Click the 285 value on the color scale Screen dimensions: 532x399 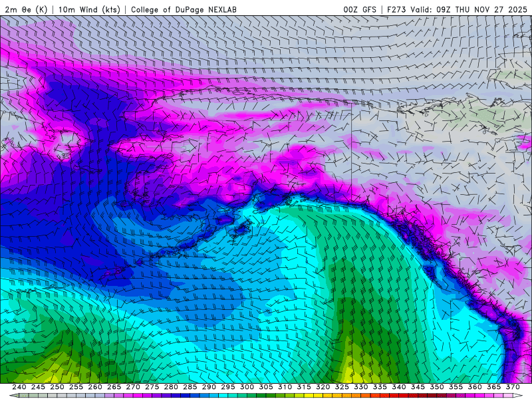190,387
